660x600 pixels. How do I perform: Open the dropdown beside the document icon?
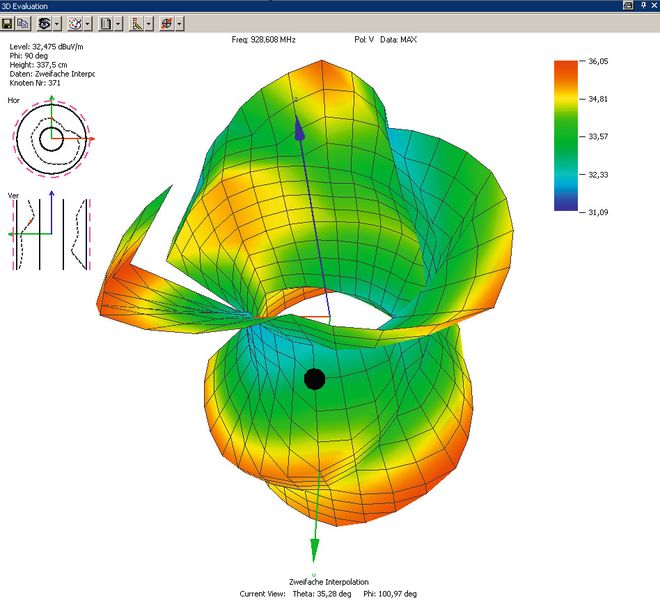click(118, 24)
